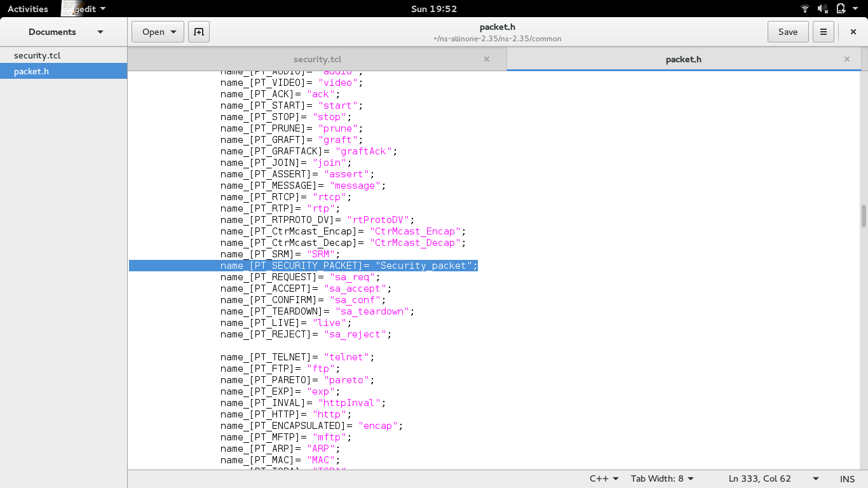The height and width of the screenshot is (488, 868).
Task: Click the name_[PT_REJECT]= "sa_reject" line
Action: pyautogui.click(x=306, y=334)
